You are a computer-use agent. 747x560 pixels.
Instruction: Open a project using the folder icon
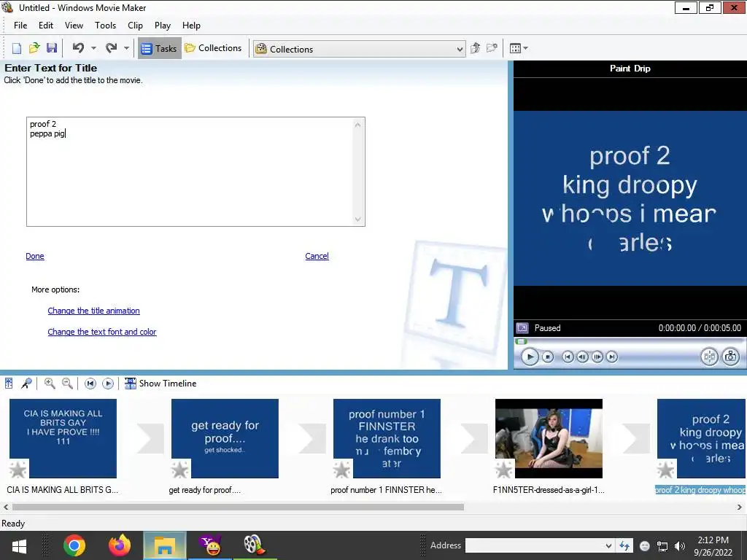[x=34, y=48]
